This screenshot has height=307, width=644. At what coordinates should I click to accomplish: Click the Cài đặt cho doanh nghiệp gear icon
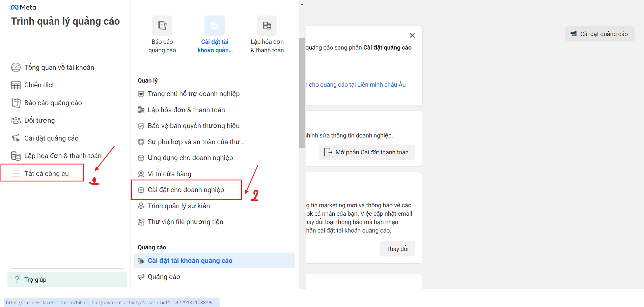141,190
